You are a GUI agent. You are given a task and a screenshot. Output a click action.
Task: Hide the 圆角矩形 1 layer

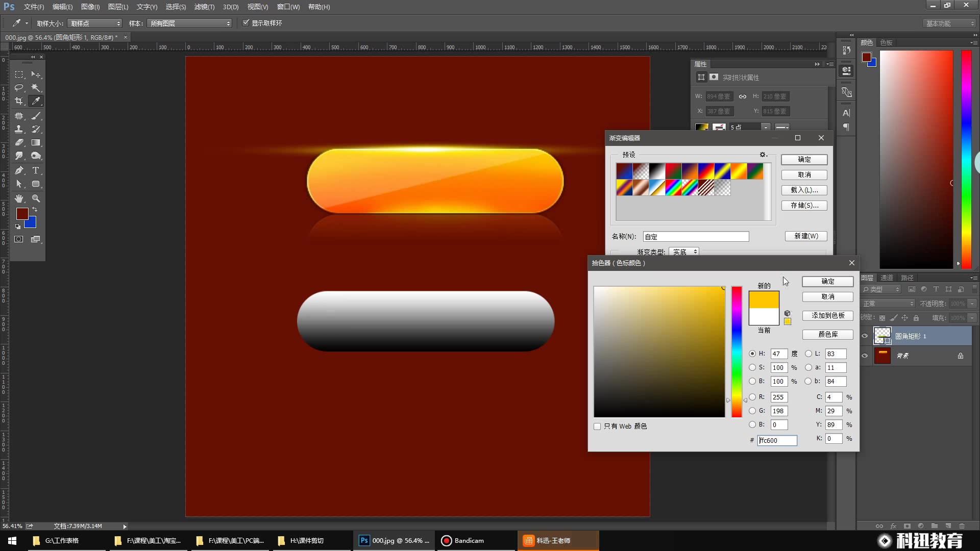coord(865,336)
